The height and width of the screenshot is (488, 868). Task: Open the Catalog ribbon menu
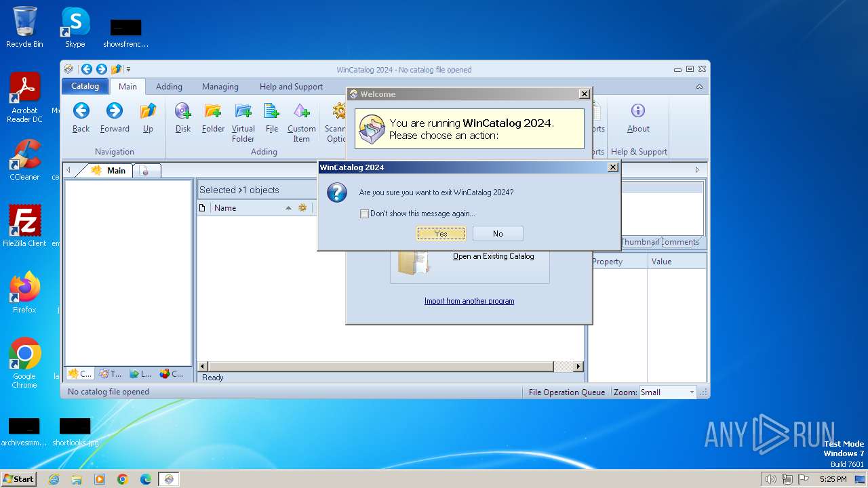(85, 86)
